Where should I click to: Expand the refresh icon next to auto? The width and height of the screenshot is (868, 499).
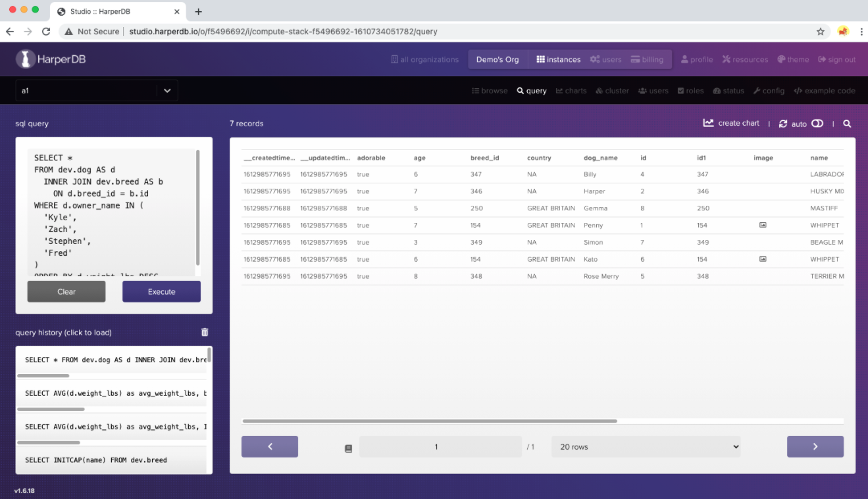pyautogui.click(x=783, y=123)
